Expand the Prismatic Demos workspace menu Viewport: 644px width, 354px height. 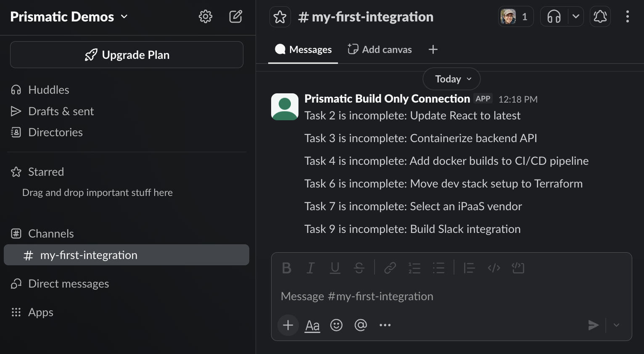coord(69,17)
